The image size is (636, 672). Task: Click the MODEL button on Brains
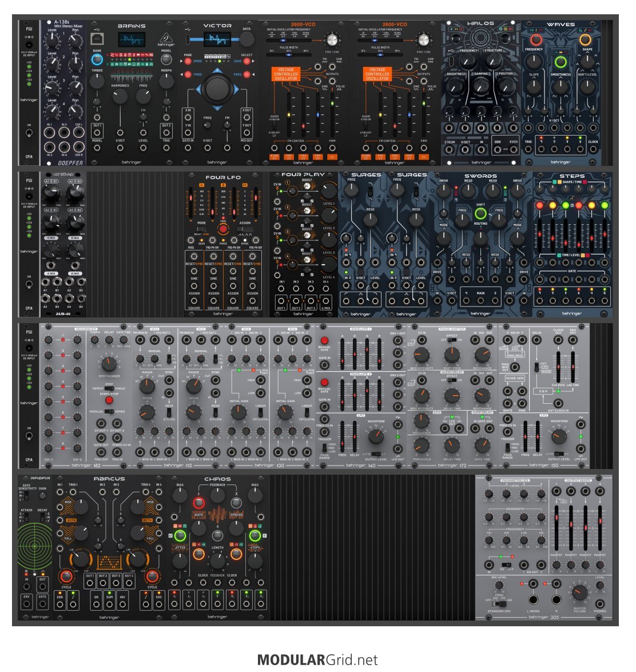166,59
